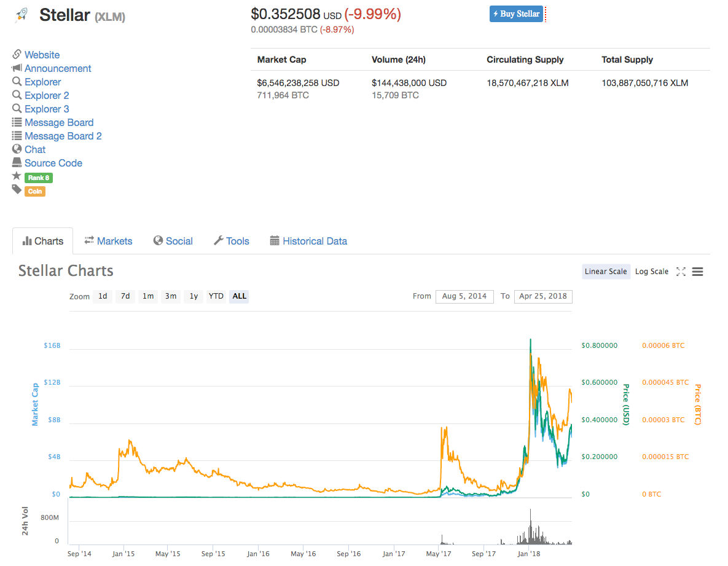Click the Buy Stellar button
The image size is (728, 566).
516,14
